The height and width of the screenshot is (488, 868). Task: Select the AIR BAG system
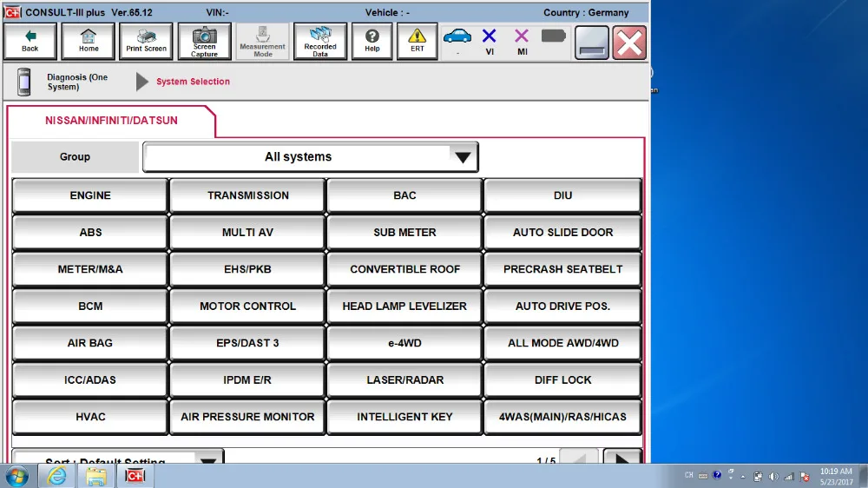point(90,344)
